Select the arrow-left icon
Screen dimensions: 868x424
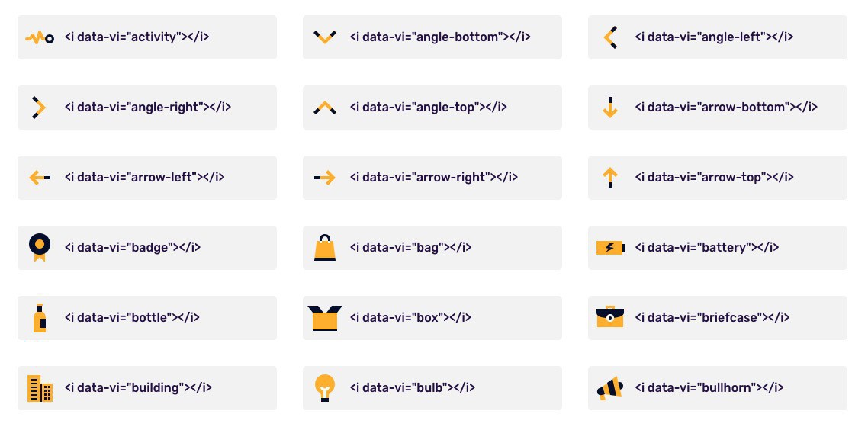pyautogui.click(x=39, y=178)
